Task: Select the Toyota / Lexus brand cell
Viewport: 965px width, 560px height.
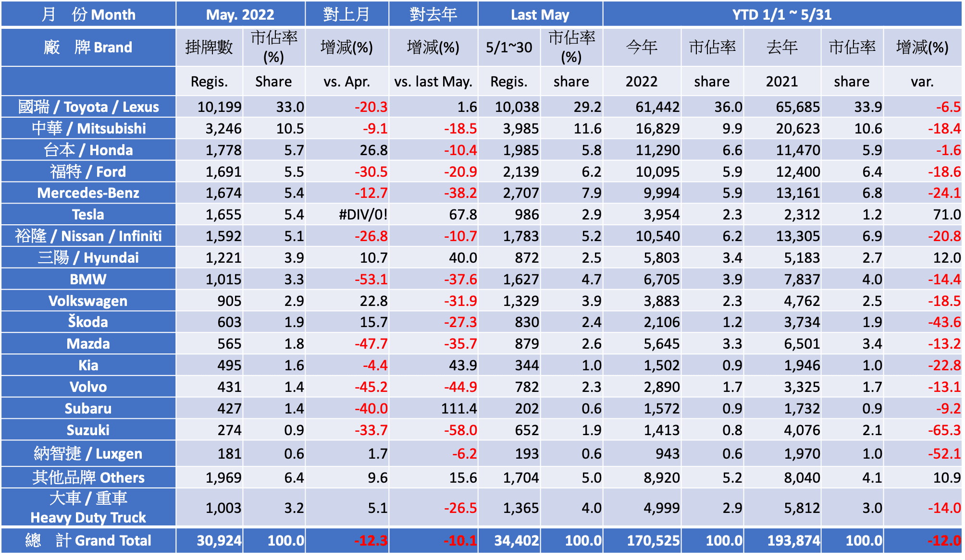Action: [x=88, y=107]
